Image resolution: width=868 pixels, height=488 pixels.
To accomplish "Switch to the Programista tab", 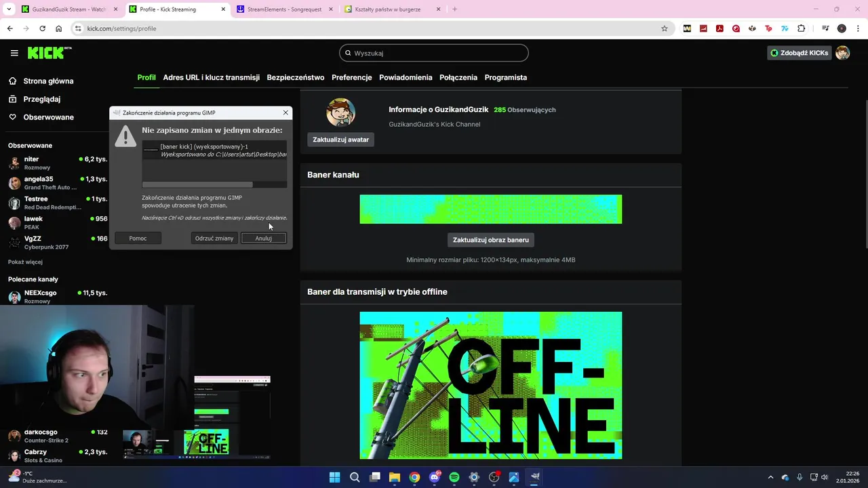I will point(506,77).
